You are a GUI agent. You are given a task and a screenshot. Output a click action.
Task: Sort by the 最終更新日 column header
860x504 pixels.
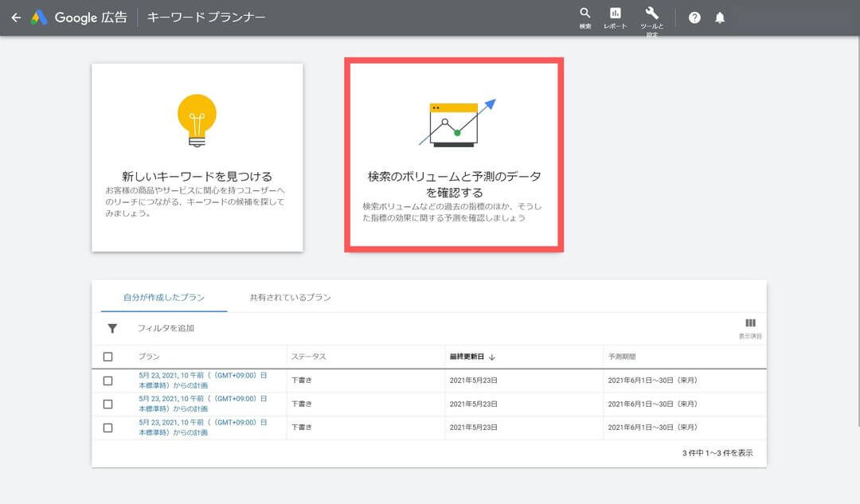tap(467, 357)
